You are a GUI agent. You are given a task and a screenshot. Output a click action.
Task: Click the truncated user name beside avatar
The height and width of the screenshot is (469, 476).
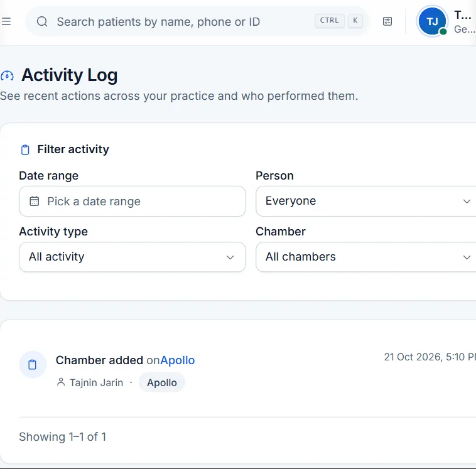click(463, 15)
